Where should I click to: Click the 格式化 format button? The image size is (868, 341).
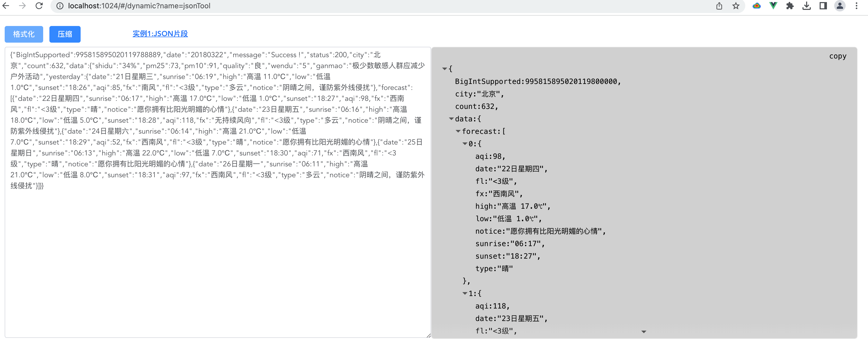tap(24, 34)
